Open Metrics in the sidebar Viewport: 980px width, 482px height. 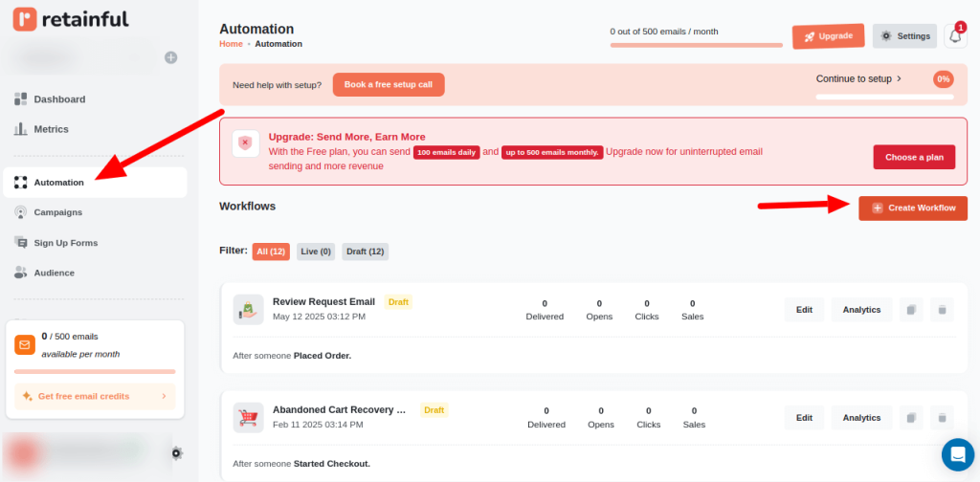click(x=52, y=129)
